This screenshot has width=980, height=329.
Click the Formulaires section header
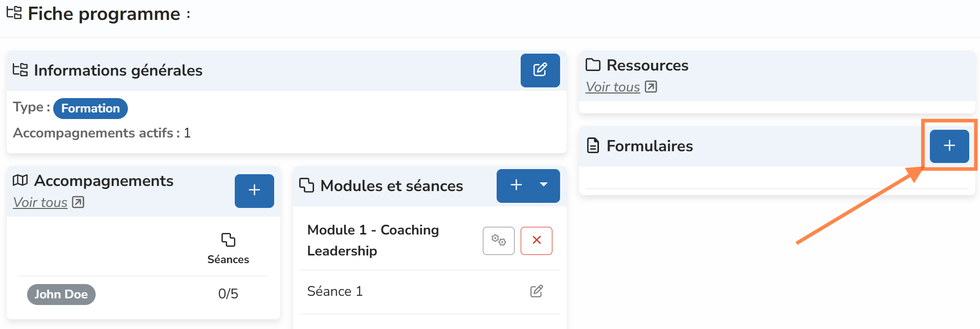pyautogui.click(x=650, y=146)
